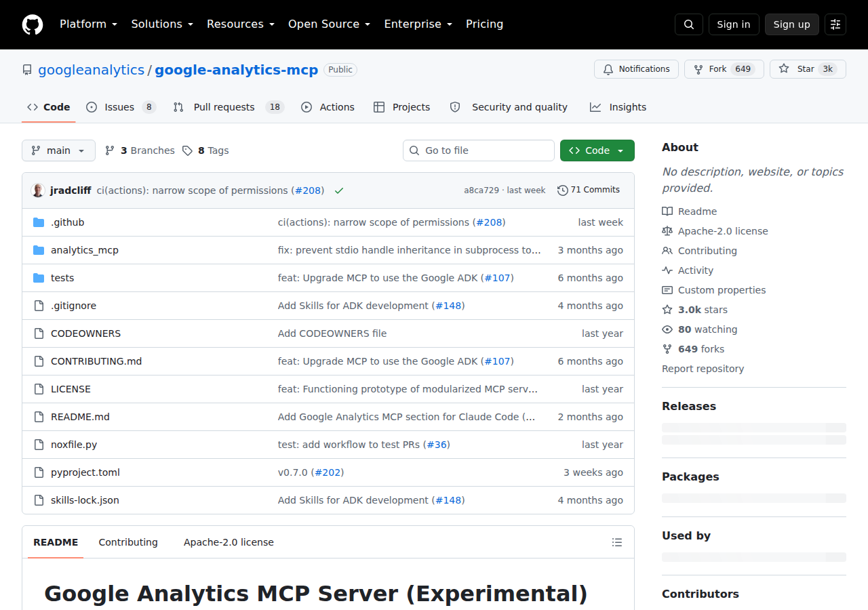The image size is (868, 610).
Task: View the 8 Tags link
Action: pyautogui.click(x=205, y=150)
